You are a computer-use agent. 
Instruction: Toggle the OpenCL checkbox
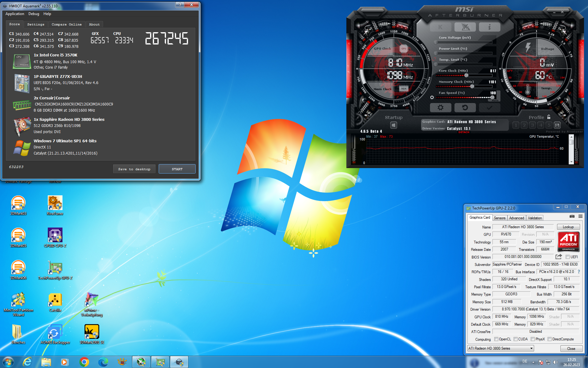coord(496,339)
